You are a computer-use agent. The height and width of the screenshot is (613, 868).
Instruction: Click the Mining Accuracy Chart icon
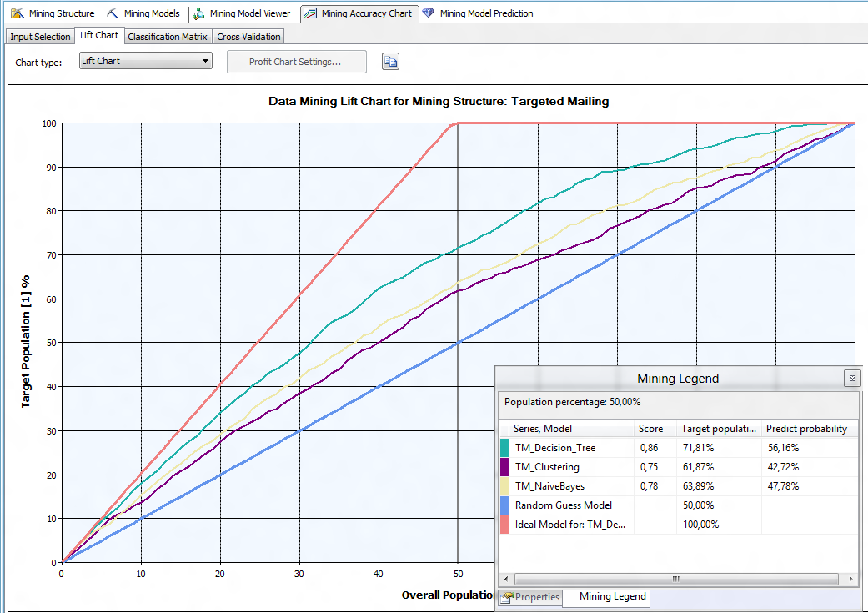[x=310, y=13]
